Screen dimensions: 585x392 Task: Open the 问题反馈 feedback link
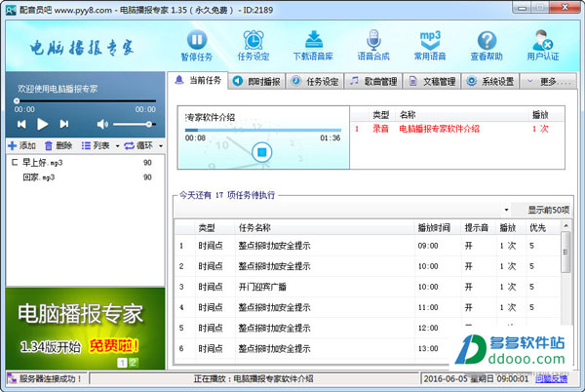[x=552, y=379]
